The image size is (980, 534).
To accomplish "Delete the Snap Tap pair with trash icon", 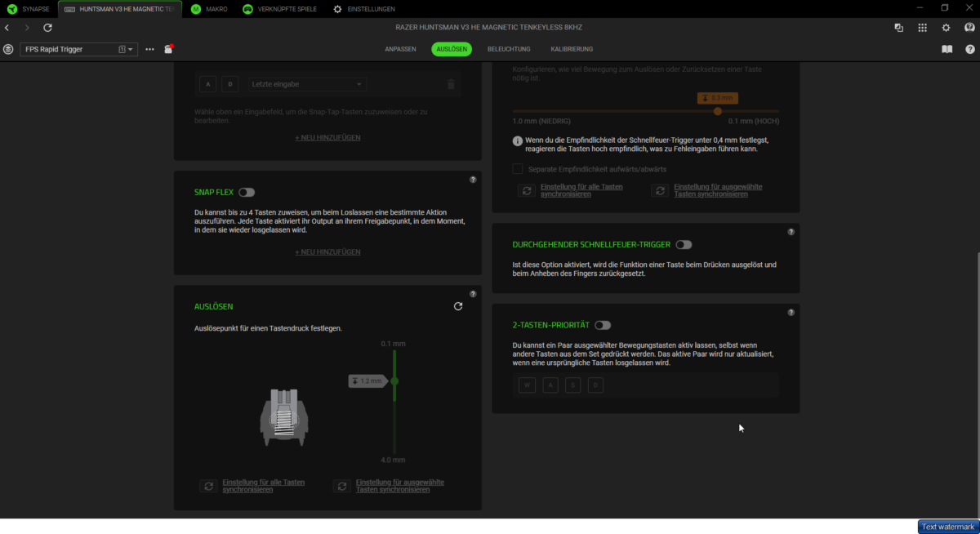I will tap(451, 84).
